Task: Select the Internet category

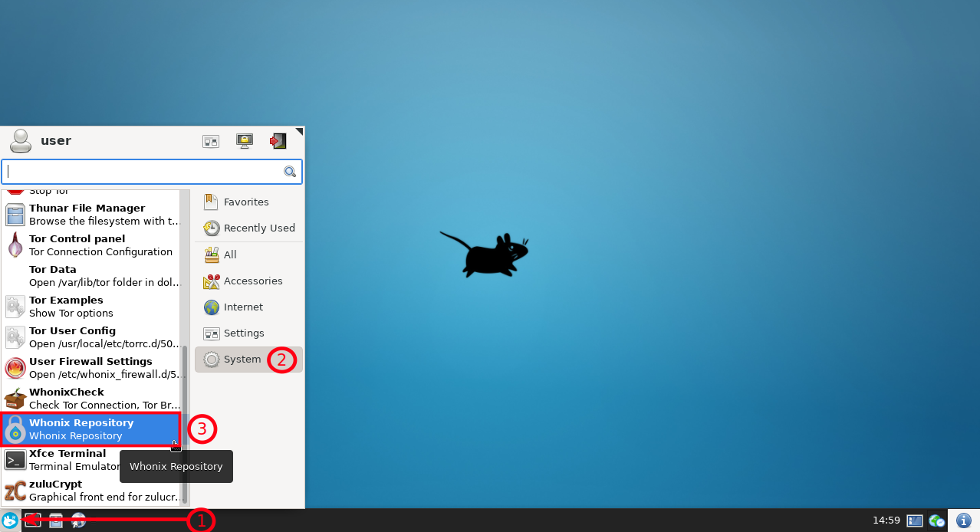Action: tap(243, 307)
